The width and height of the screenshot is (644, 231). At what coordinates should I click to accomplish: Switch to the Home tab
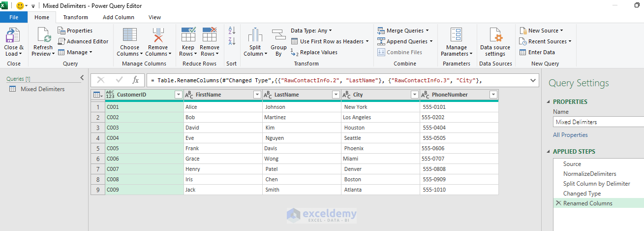[x=42, y=17]
